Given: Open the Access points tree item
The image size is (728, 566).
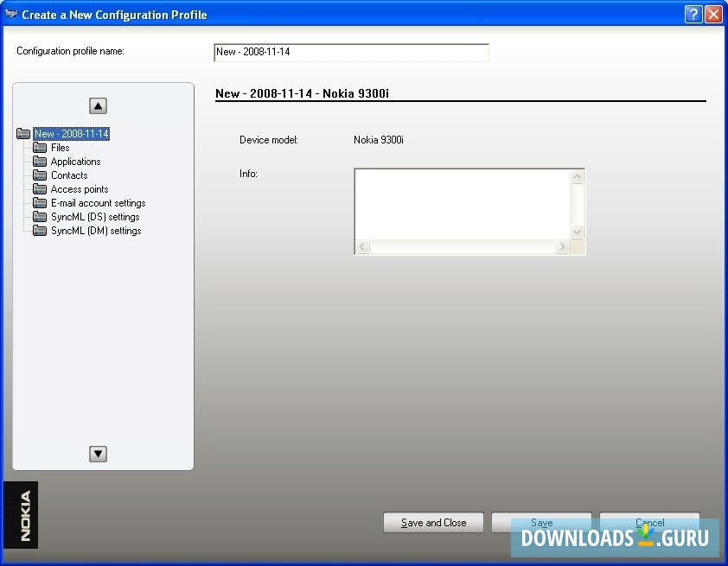Looking at the screenshot, I should [x=80, y=189].
